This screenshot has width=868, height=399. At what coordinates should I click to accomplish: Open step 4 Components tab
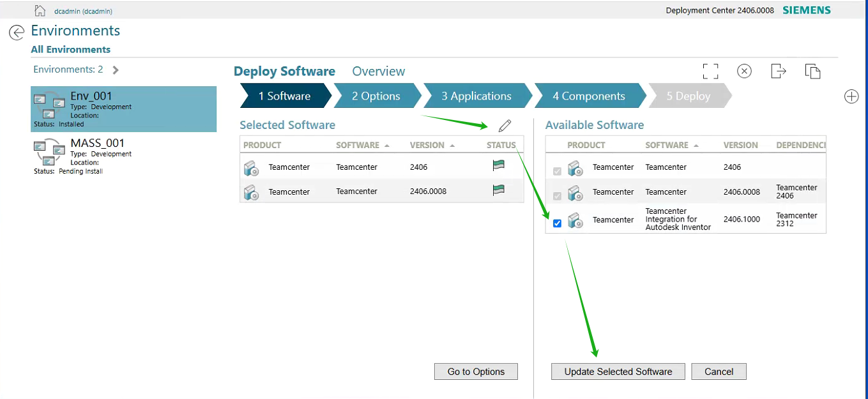coord(589,96)
